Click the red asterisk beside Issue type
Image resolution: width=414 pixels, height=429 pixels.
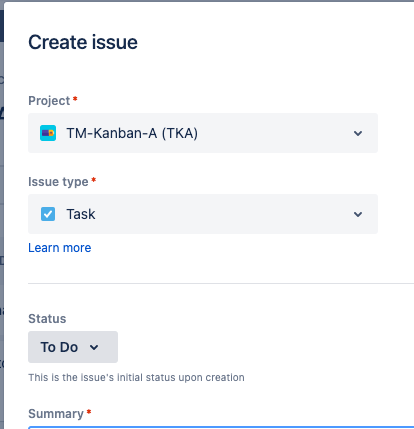tap(94, 180)
